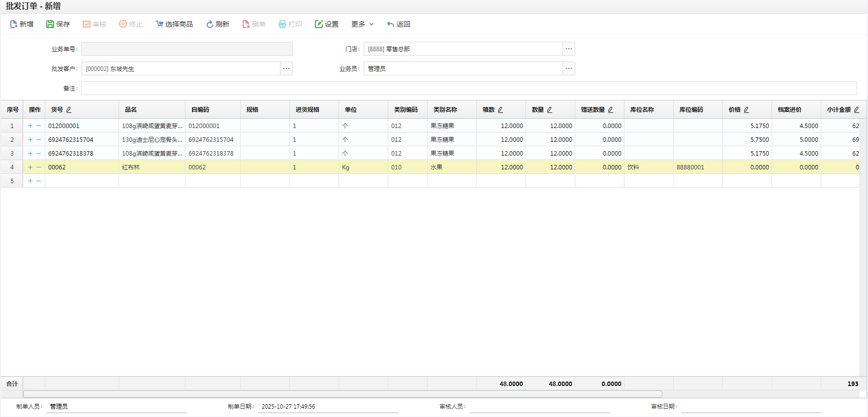Viewport: 868px width, 417px height.
Task: Click the plus icon in row 1
Action: coord(30,126)
